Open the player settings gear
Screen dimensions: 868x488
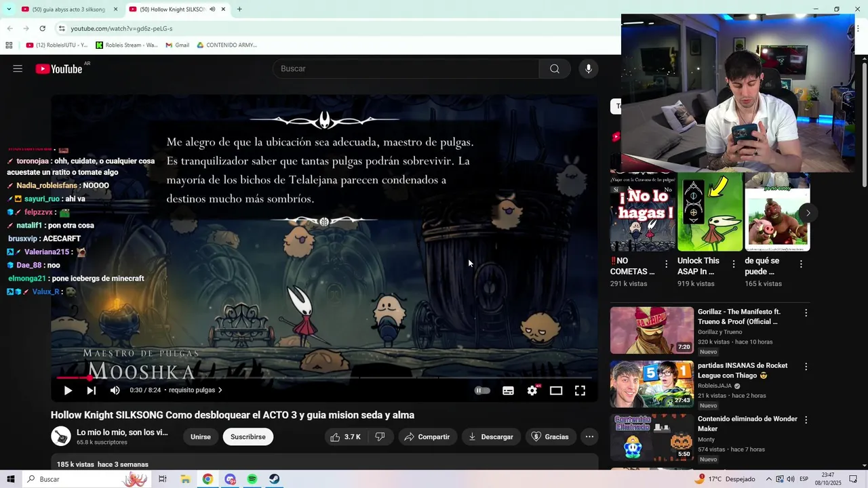(x=532, y=390)
